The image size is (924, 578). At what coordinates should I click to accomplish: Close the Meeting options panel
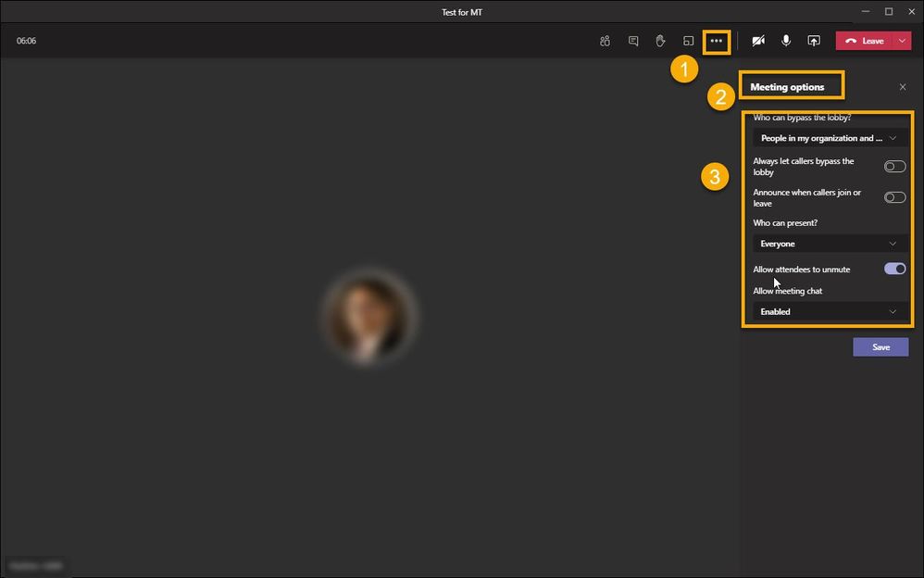point(903,87)
